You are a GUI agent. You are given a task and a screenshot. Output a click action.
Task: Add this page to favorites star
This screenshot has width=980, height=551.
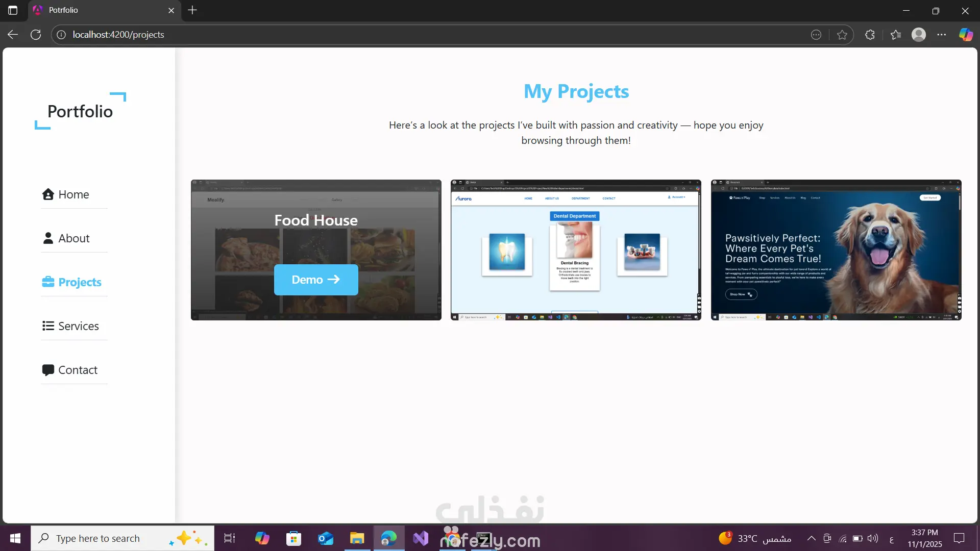842,35
